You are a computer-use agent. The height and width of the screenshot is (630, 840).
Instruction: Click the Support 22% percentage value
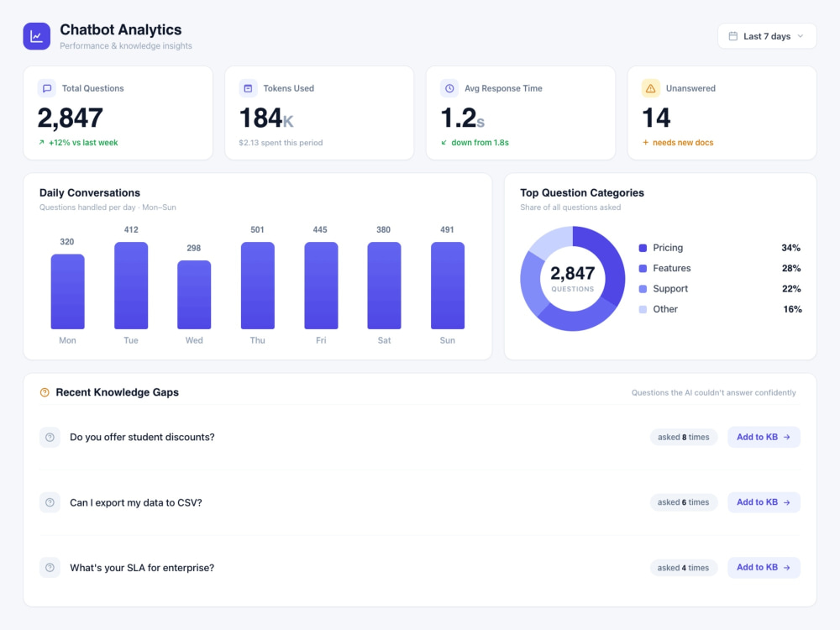click(791, 289)
